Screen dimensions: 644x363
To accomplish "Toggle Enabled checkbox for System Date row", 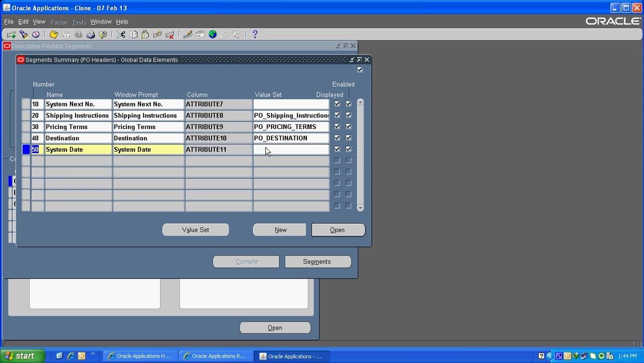I will [348, 149].
